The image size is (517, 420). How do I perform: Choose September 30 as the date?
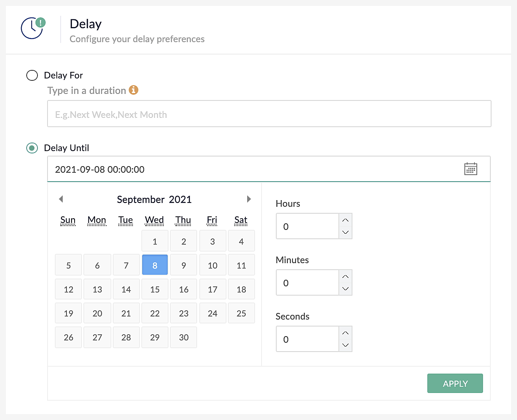coord(184,337)
